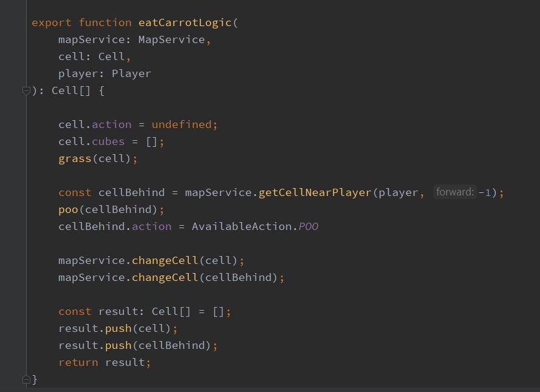Screen dimensions: 540x392
Task: Click the POO enum constant
Action: 308,226
